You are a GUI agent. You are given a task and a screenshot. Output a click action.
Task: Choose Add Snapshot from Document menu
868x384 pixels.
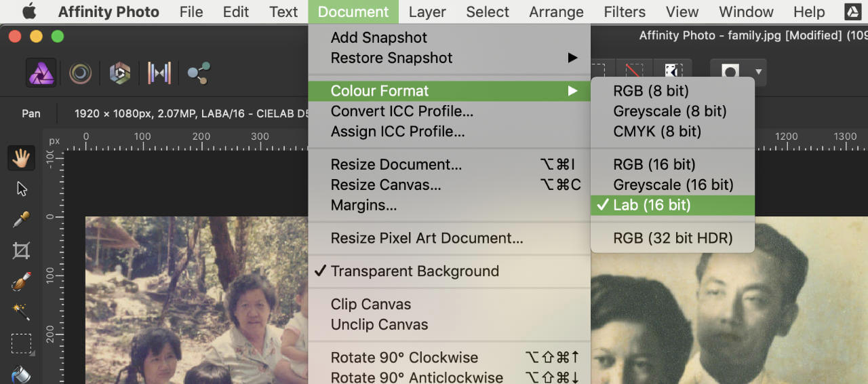449,38
